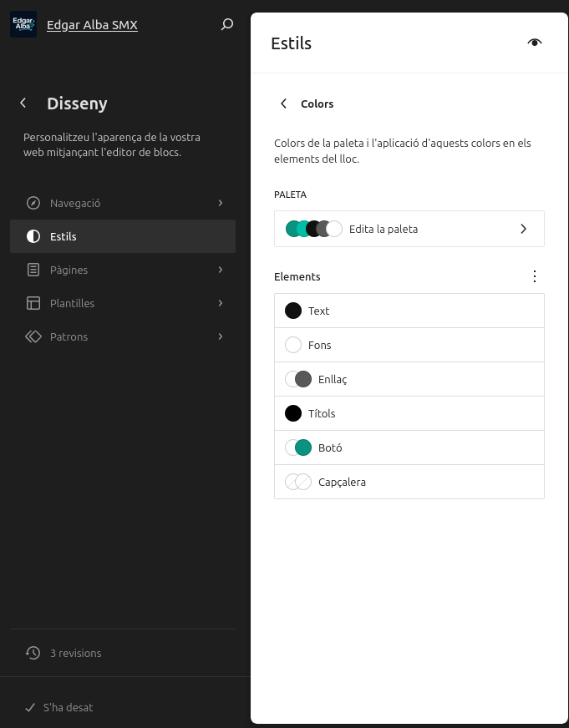Go back from the Disseny panel

(23, 104)
